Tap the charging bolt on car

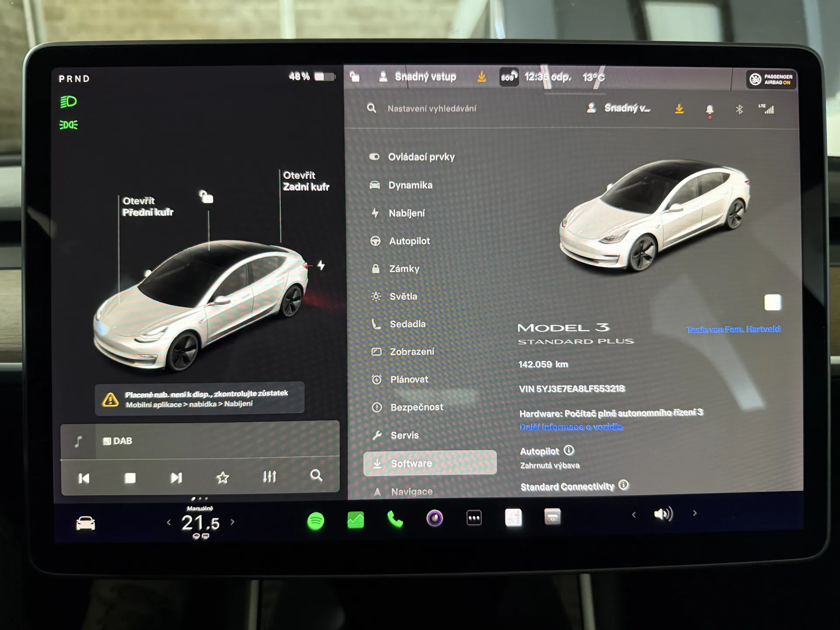pos(321,265)
